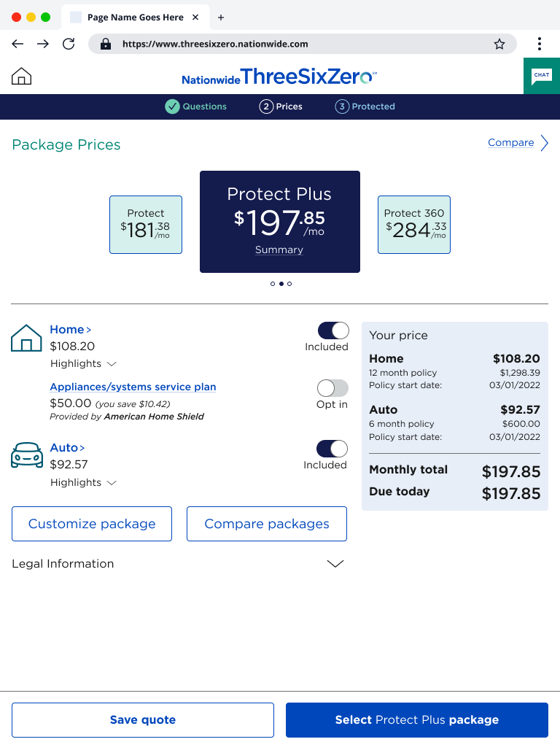Click the Auto coverage car icon
Image resolution: width=560 pixels, height=750 pixels.
pyautogui.click(x=27, y=455)
